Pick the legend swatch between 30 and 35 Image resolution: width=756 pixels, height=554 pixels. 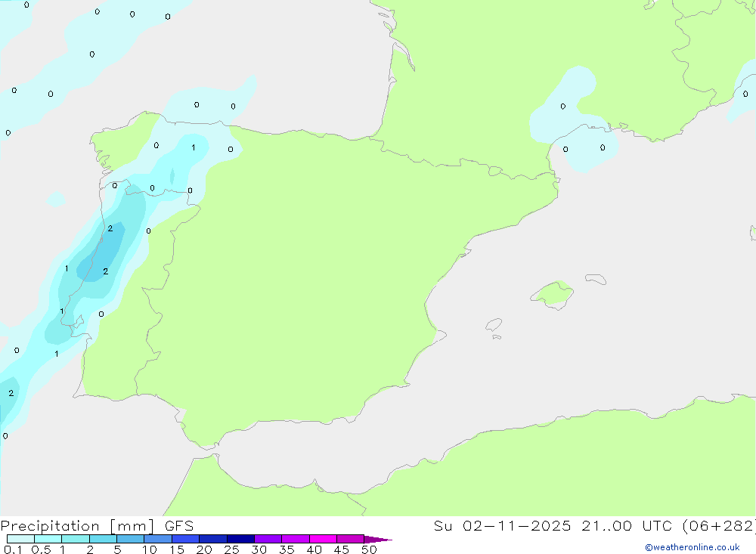tap(268, 539)
